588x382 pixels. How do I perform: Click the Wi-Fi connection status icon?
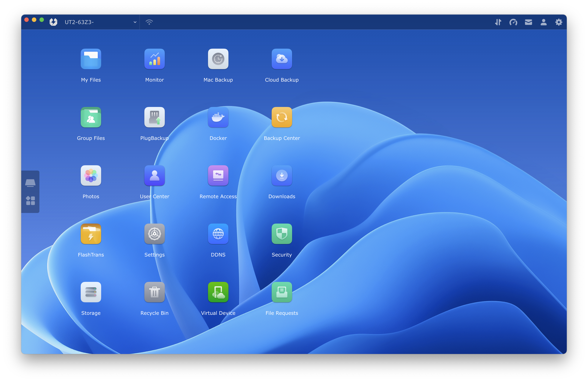[x=149, y=22]
